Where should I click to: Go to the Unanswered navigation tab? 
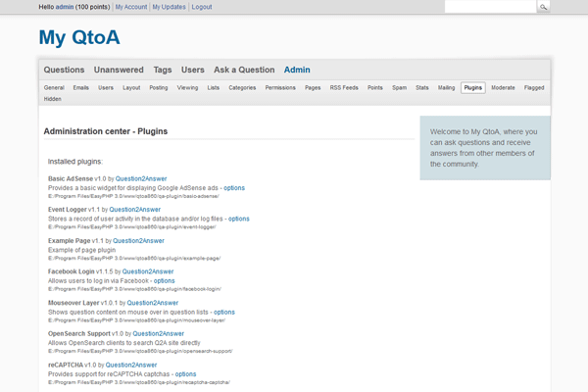click(119, 70)
